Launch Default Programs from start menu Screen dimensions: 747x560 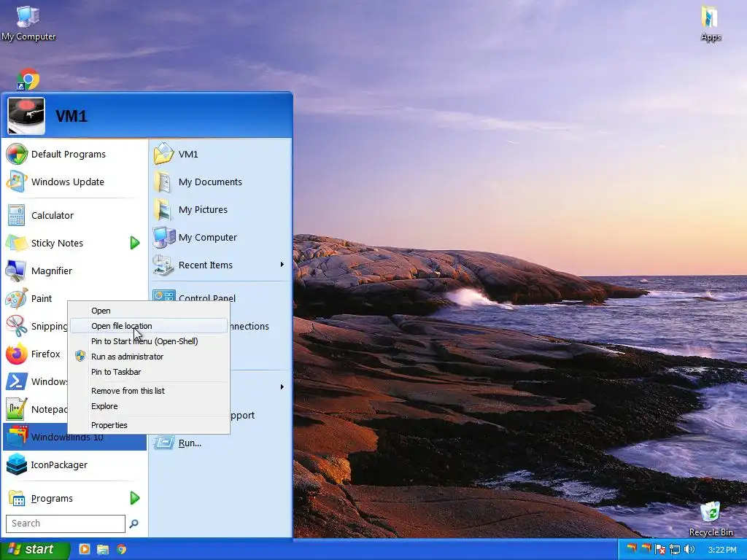[75, 155]
